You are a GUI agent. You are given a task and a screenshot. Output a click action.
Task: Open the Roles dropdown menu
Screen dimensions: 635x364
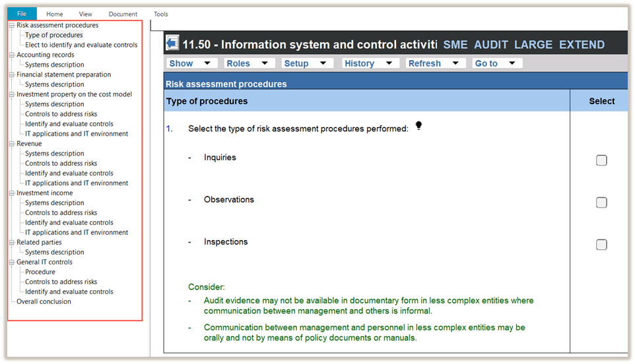pos(249,63)
